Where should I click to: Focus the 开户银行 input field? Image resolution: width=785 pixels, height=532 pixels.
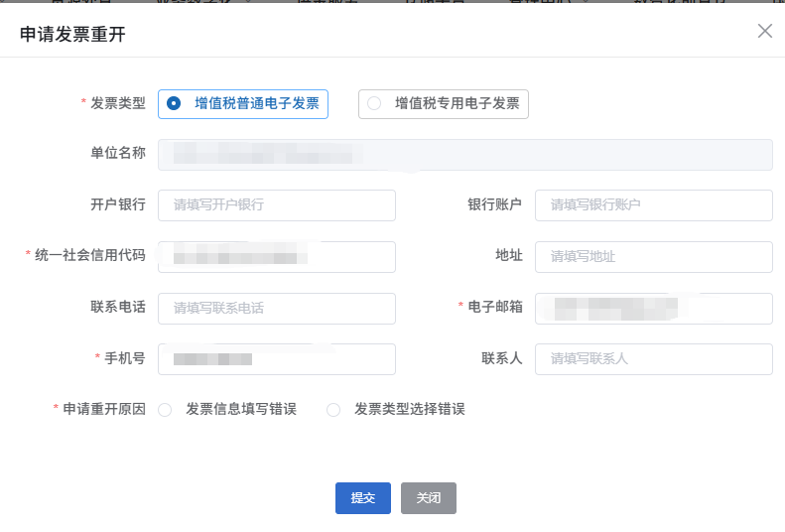[277, 205]
